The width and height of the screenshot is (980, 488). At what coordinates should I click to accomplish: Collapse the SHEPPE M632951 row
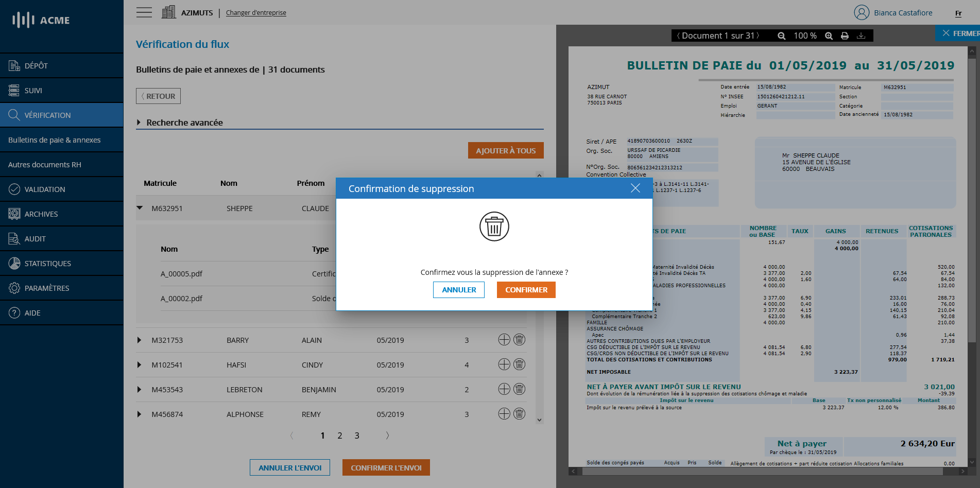[x=139, y=208]
